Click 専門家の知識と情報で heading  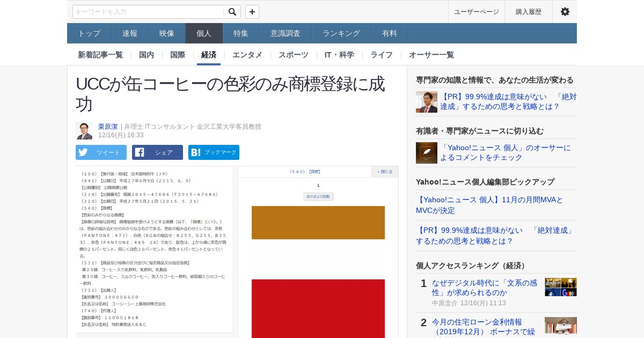pyautogui.click(x=495, y=80)
